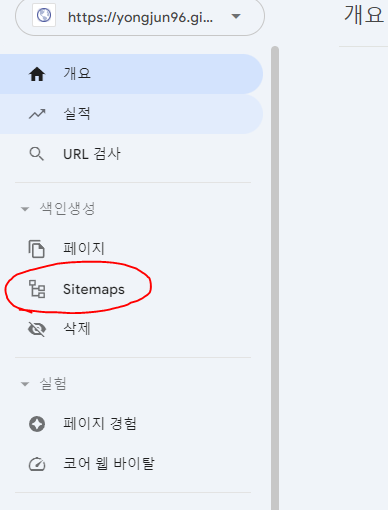Click the Sitemaps tree icon
388x510 pixels.
tap(37, 289)
